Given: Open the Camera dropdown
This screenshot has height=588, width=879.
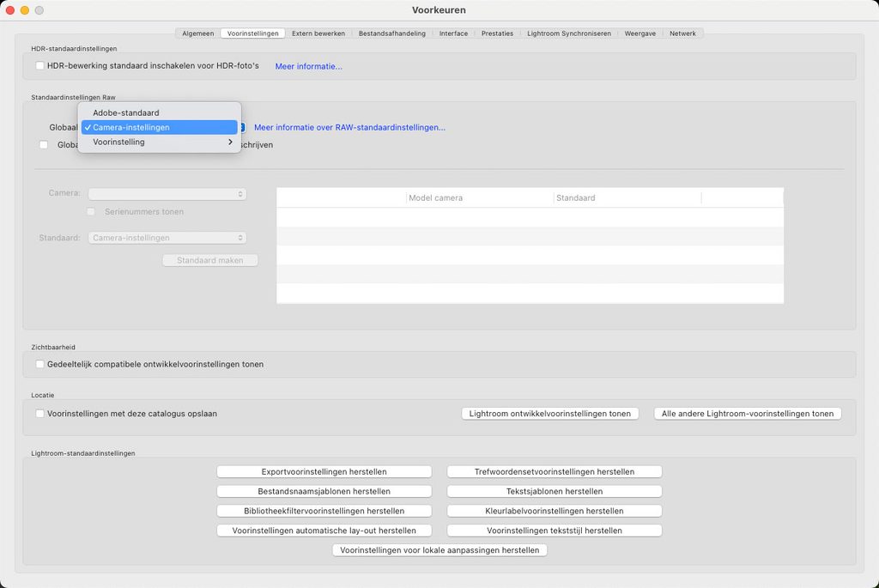Looking at the screenshot, I should click(x=167, y=194).
